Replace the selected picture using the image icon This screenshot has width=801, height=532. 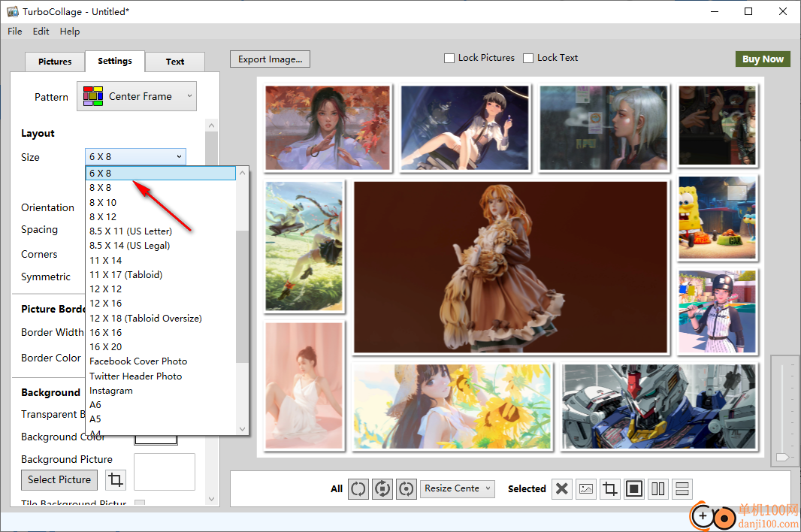586,488
